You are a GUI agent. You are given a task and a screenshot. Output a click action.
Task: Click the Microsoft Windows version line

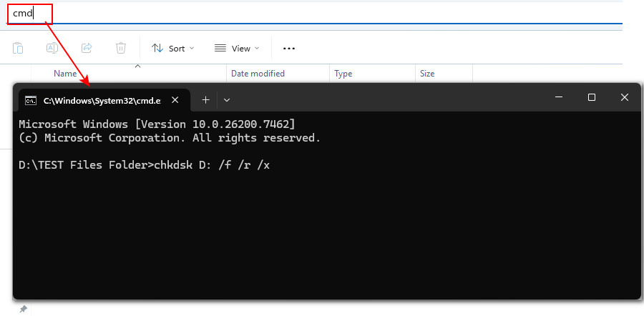(157, 124)
